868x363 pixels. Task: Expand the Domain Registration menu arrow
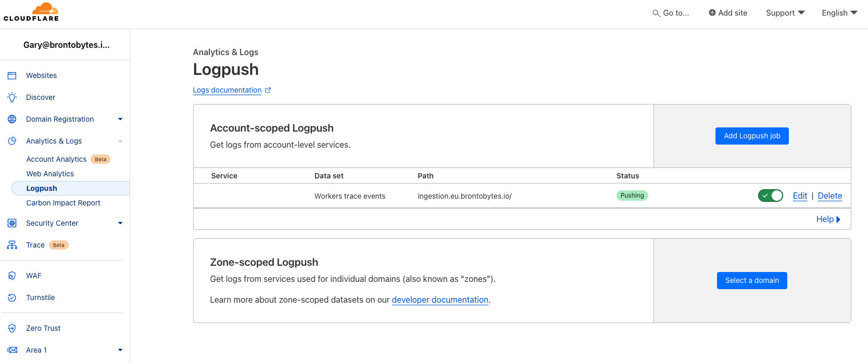120,119
